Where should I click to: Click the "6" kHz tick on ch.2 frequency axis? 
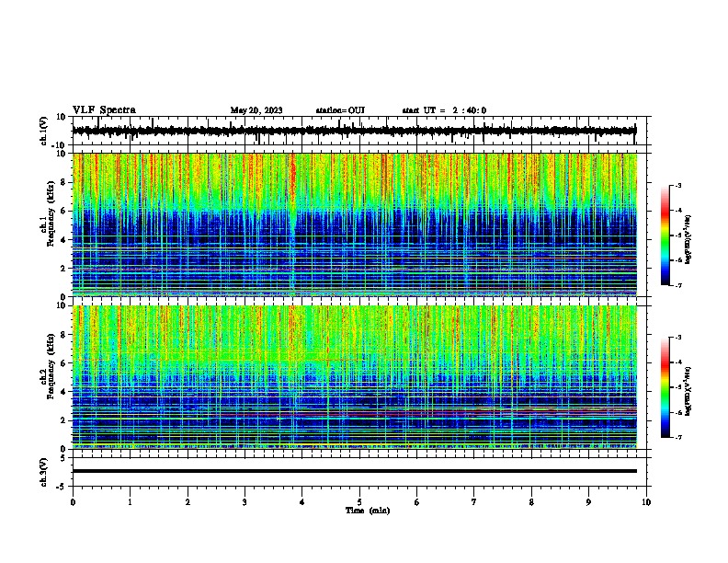tap(63, 363)
